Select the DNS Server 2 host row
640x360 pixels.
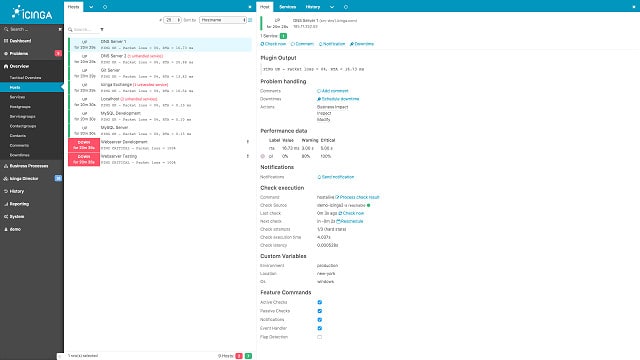160,59
